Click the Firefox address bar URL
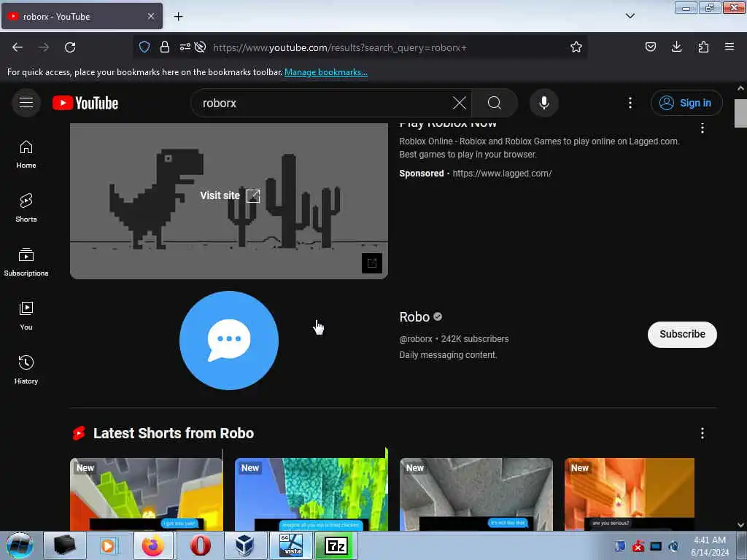Image resolution: width=747 pixels, height=560 pixels. click(x=339, y=47)
